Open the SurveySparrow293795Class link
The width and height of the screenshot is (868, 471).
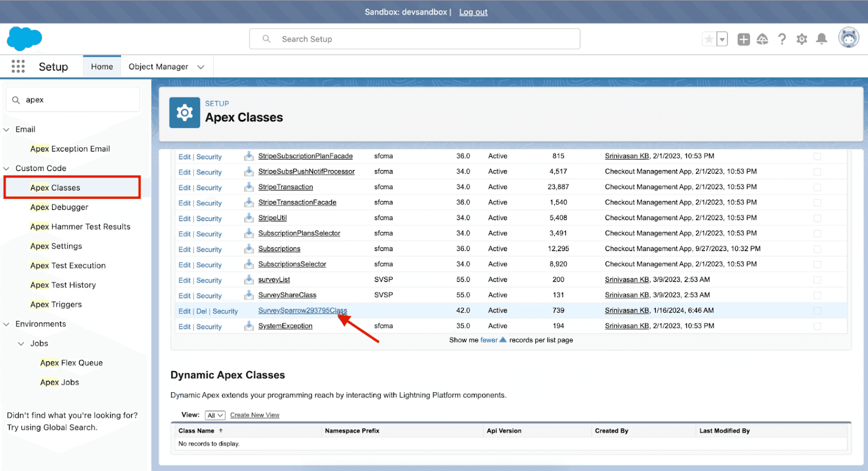[302, 310]
